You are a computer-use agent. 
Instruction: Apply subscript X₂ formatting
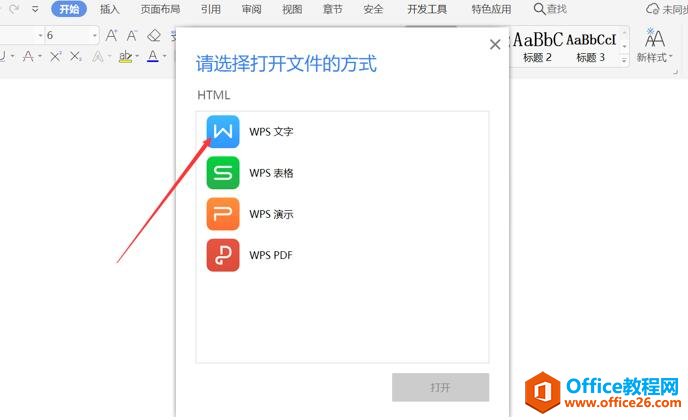coord(75,56)
